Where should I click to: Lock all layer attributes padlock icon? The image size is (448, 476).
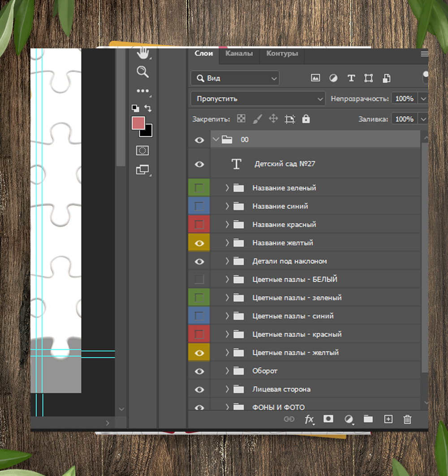click(x=306, y=119)
